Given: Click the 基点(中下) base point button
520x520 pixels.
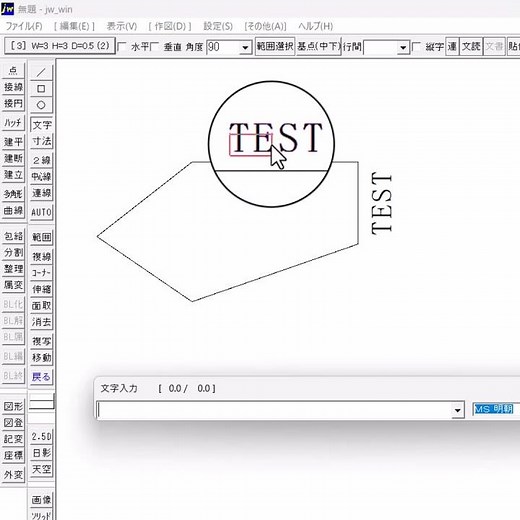Looking at the screenshot, I should point(319,46).
